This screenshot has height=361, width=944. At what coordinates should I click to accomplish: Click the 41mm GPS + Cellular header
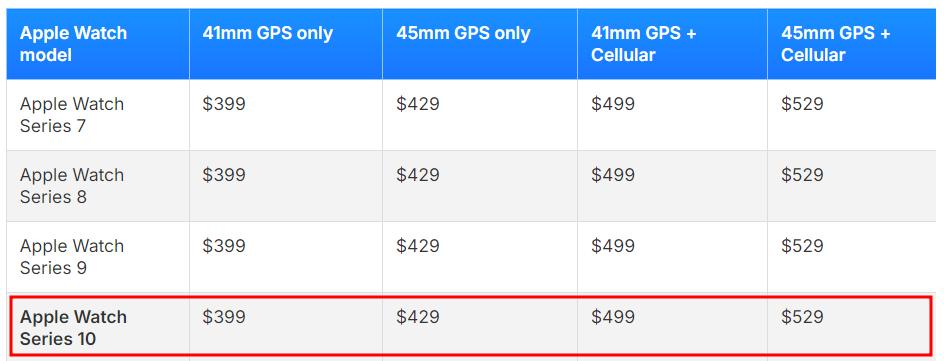(644, 44)
